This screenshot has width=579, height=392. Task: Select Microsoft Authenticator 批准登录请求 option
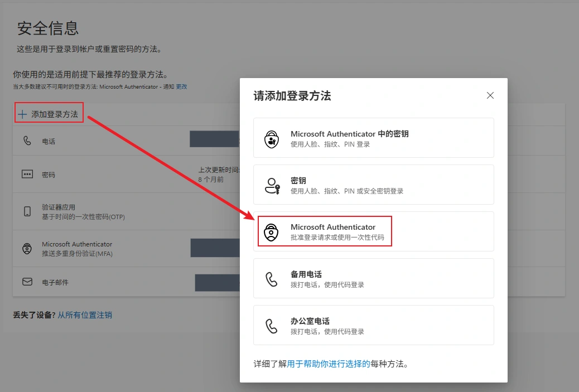pyautogui.click(x=373, y=231)
